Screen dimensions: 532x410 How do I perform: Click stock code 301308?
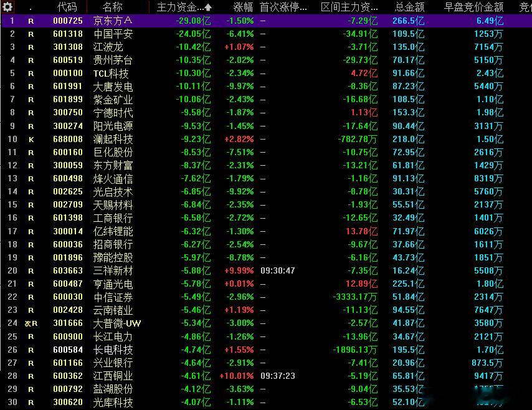click(68, 47)
